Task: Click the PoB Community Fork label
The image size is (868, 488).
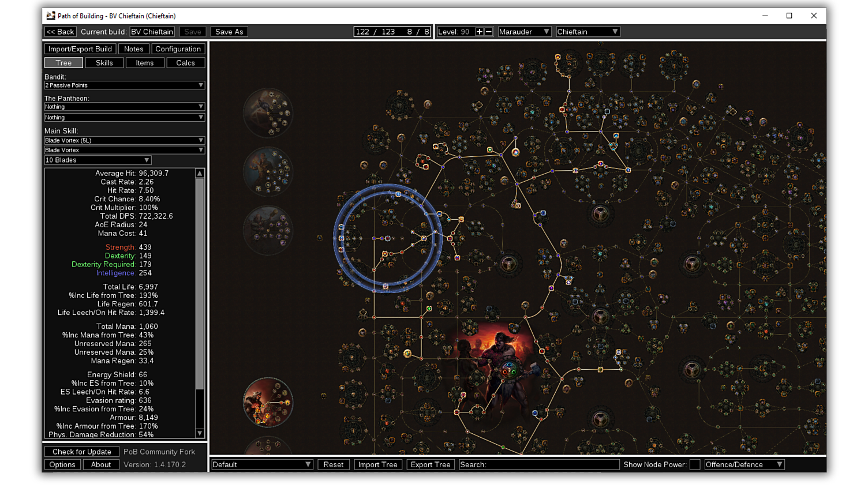Action: pos(159,452)
